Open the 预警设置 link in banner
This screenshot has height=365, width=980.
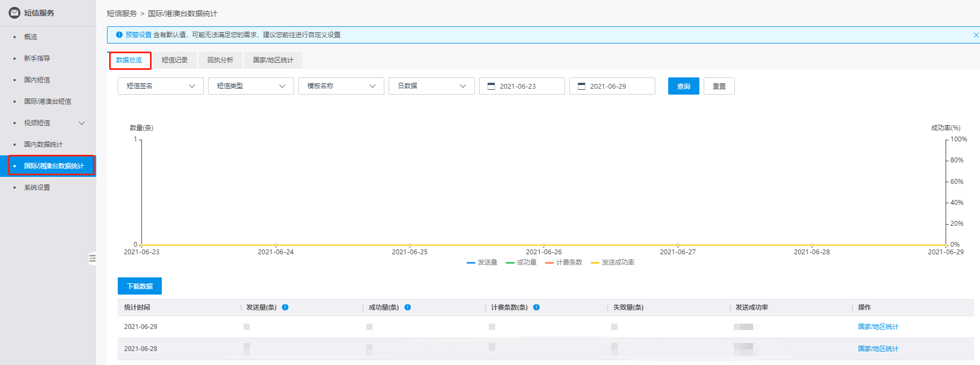pyautogui.click(x=139, y=35)
